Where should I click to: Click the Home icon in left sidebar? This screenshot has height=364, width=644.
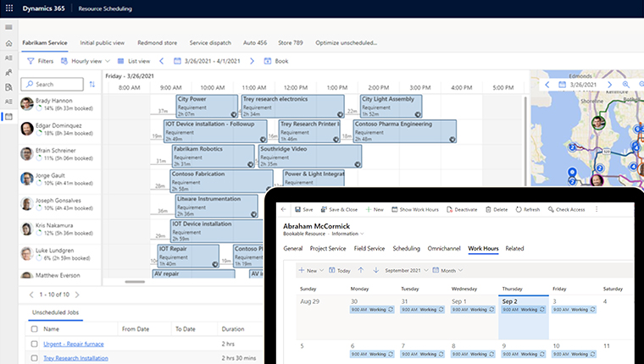pyautogui.click(x=8, y=42)
